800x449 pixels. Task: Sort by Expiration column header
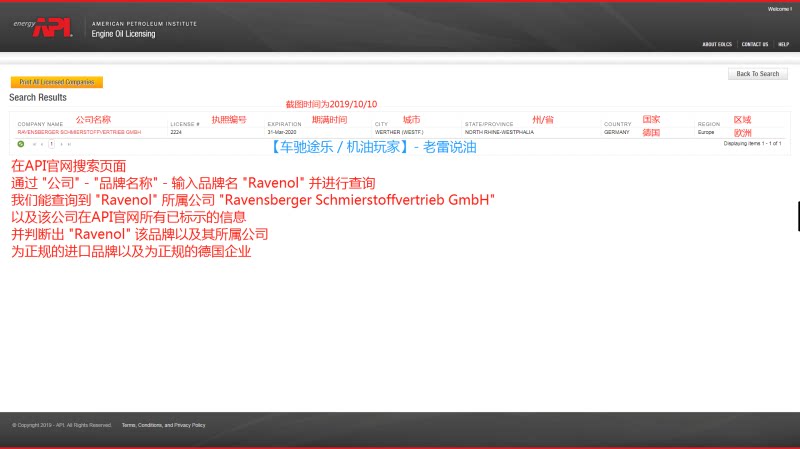click(x=285, y=124)
